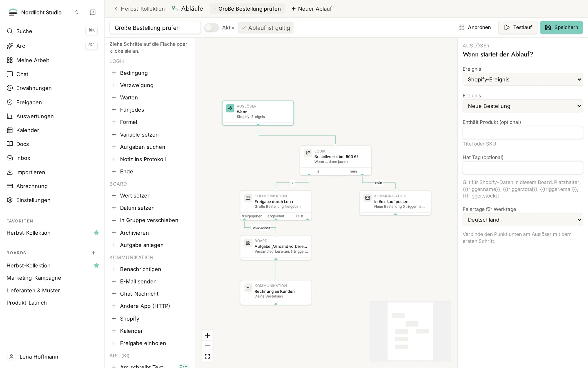Open Kalender in sidebar
Image resolution: width=588 pixels, height=368 pixels.
52,130
